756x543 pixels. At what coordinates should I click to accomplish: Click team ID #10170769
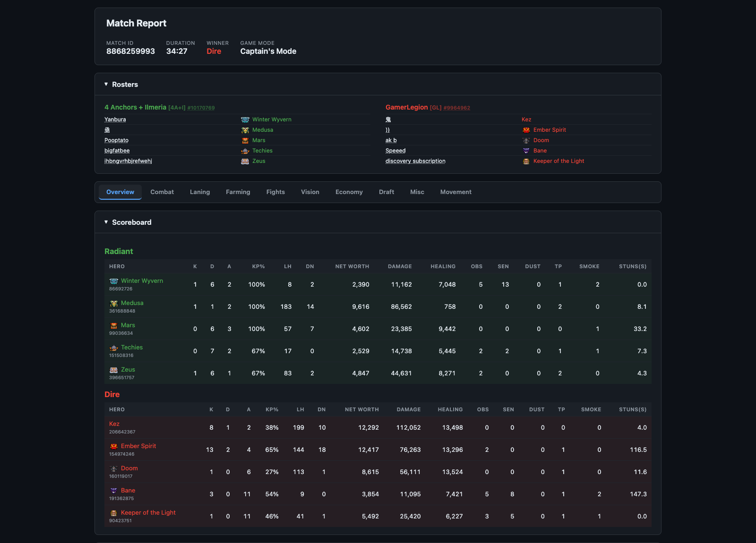coord(201,108)
